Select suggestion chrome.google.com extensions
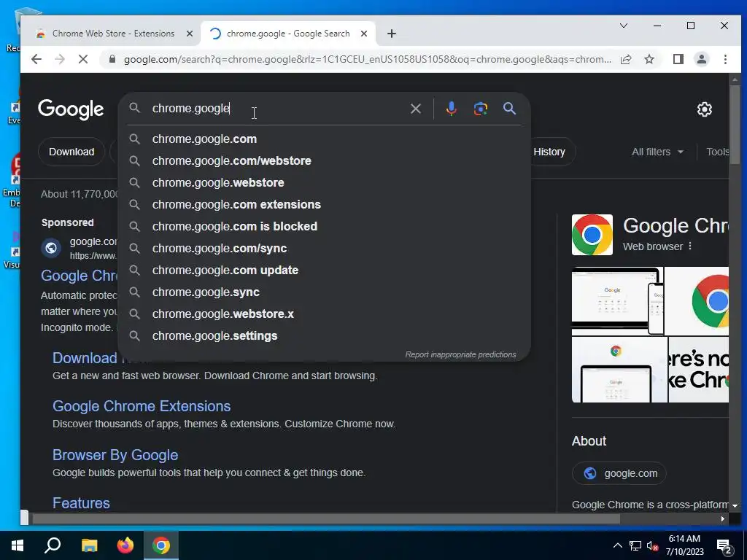 pyautogui.click(x=324, y=205)
